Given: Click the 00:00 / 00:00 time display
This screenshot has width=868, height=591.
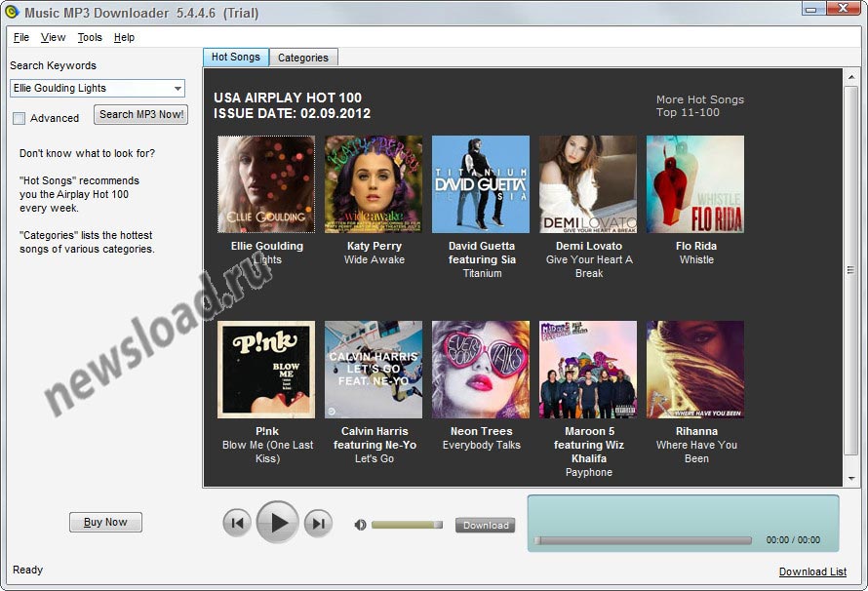Looking at the screenshot, I should click(793, 540).
